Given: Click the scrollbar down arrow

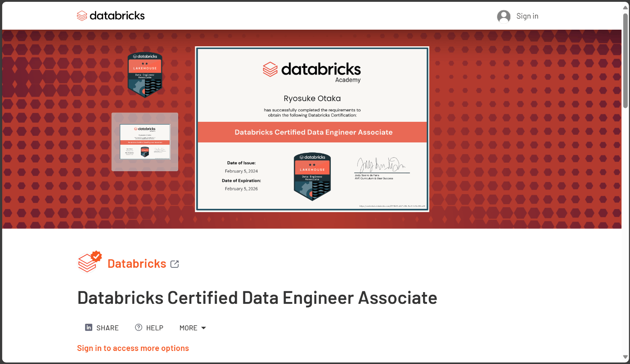Looking at the screenshot, I should click(x=625, y=357).
